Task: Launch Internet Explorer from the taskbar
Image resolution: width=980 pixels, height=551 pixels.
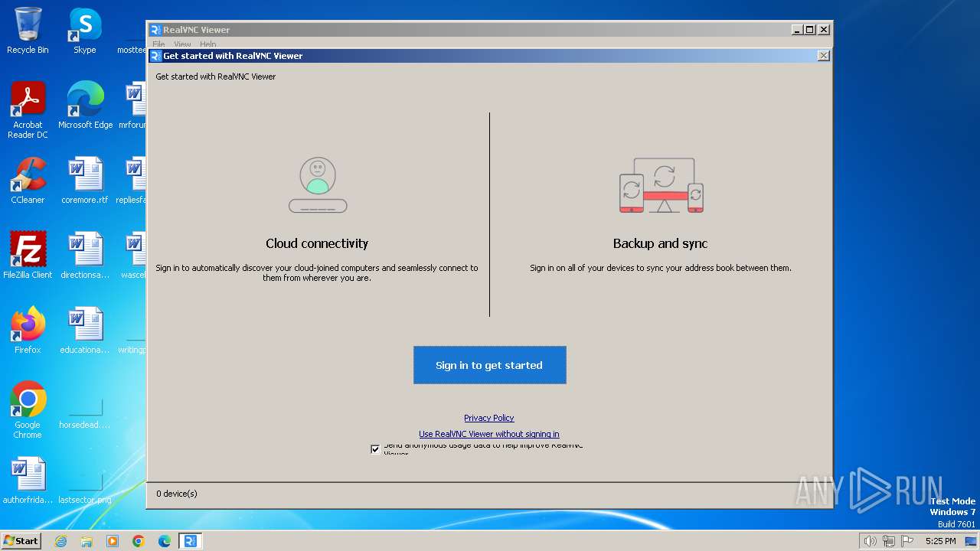Action: pos(60,541)
